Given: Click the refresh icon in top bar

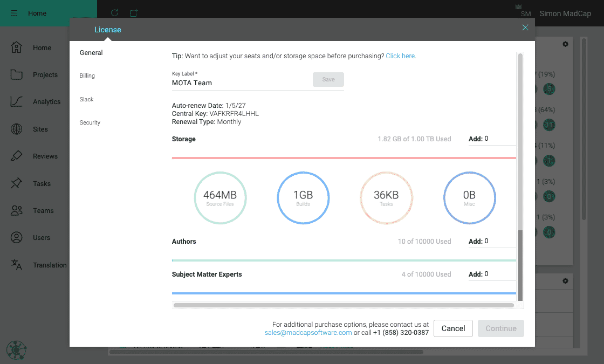Looking at the screenshot, I should [114, 13].
